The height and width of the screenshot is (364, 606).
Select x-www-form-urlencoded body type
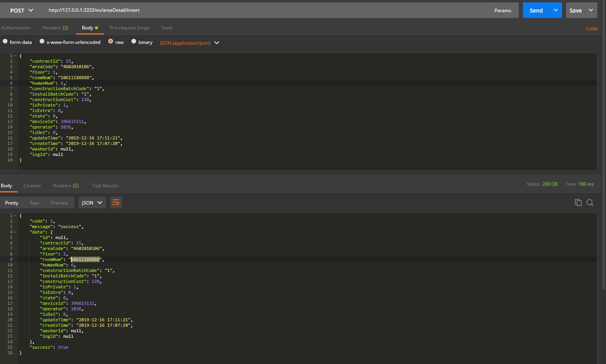(42, 41)
